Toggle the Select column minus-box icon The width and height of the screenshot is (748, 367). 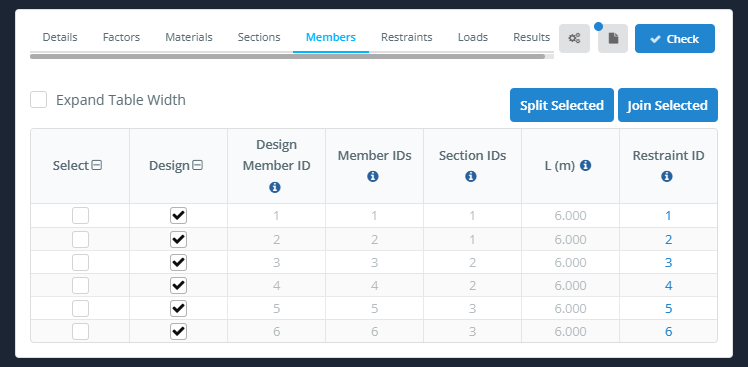97,166
